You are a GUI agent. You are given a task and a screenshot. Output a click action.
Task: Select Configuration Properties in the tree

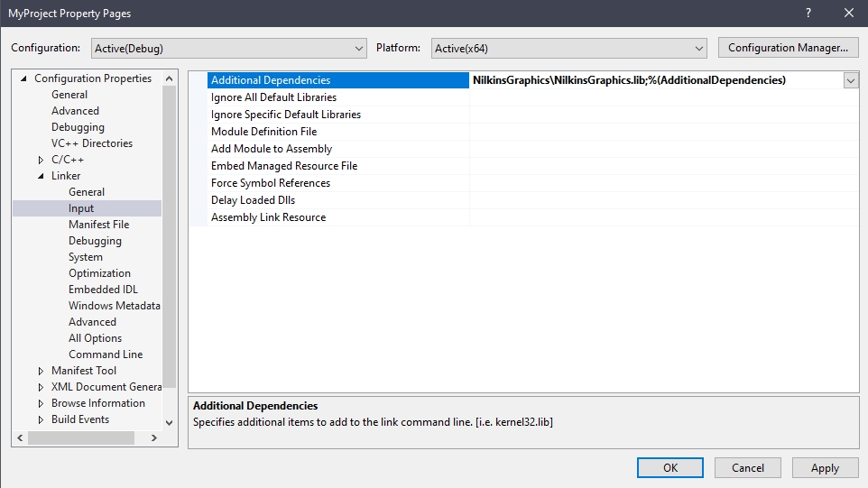(x=93, y=78)
